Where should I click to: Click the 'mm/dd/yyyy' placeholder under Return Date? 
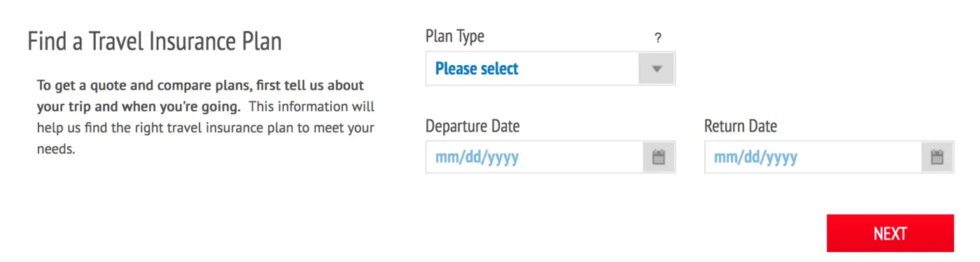[x=755, y=158]
